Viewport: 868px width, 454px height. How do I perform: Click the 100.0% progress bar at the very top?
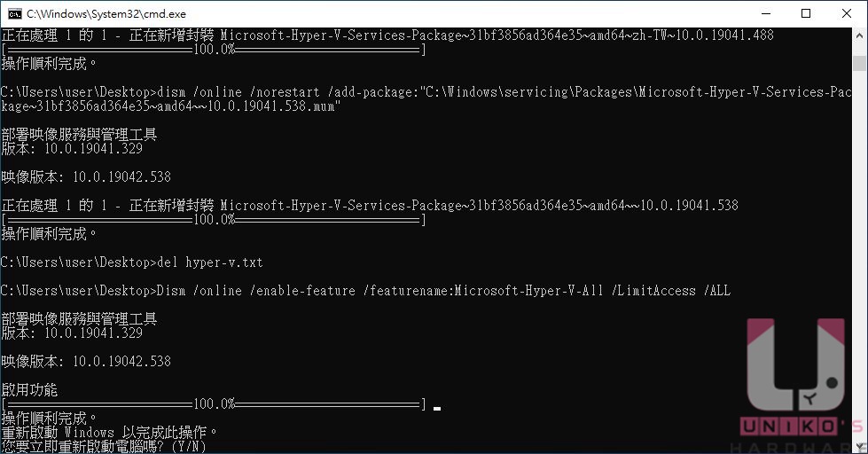click(x=214, y=50)
